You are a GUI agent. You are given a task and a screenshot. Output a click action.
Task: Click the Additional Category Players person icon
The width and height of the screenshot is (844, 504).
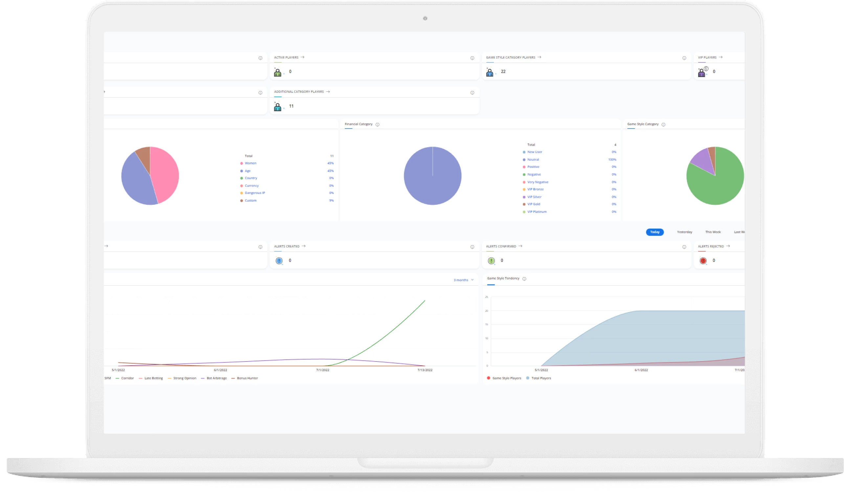click(x=278, y=107)
